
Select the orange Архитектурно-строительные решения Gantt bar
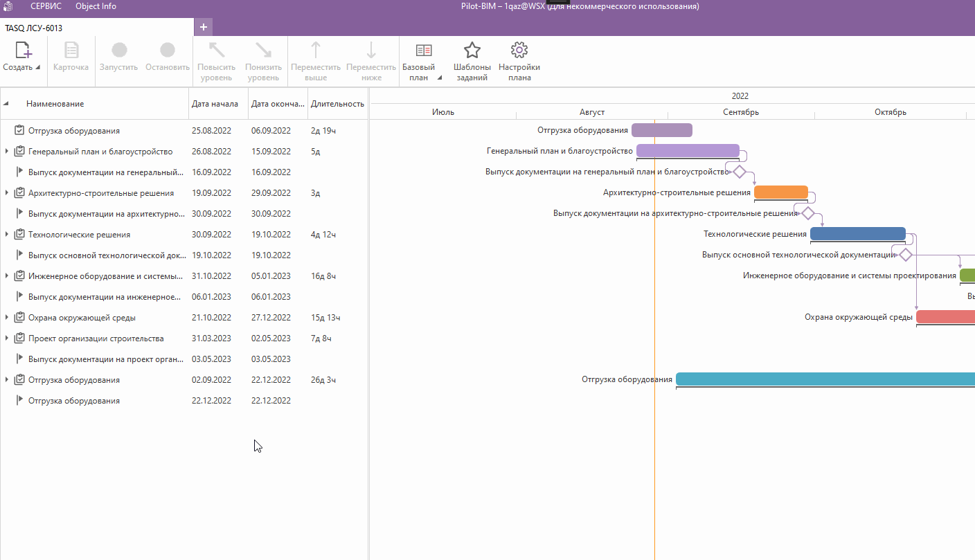coord(780,192)
